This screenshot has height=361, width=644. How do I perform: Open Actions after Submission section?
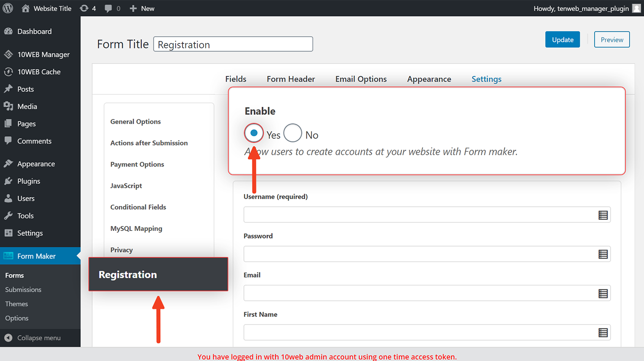149,143
